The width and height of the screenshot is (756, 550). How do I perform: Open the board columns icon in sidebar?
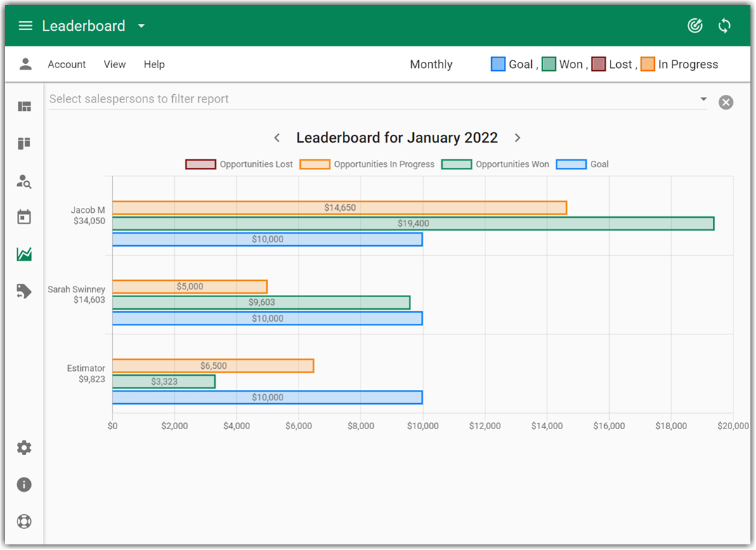[24, 143]
